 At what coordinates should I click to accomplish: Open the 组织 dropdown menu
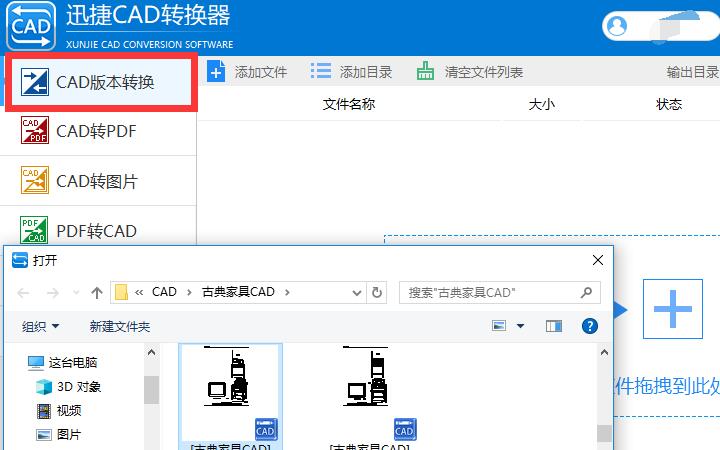(x=40, y=326)
